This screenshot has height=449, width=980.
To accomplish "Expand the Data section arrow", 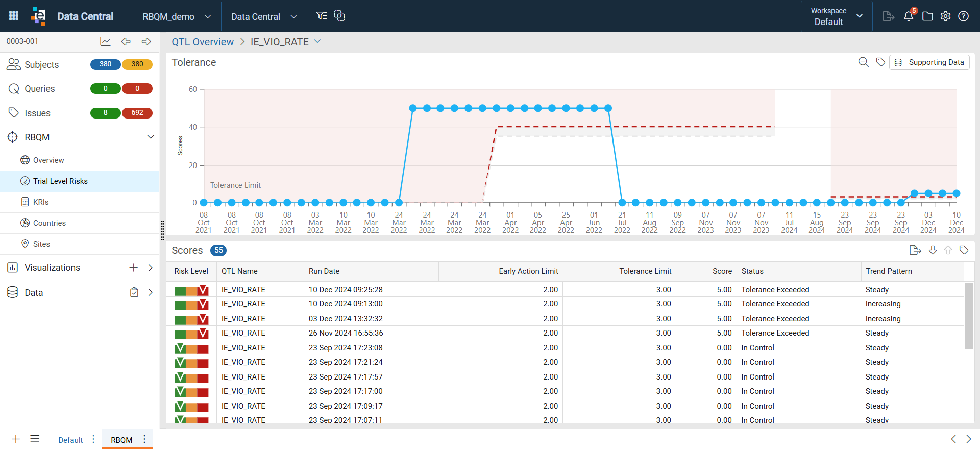I will (151, 292).
